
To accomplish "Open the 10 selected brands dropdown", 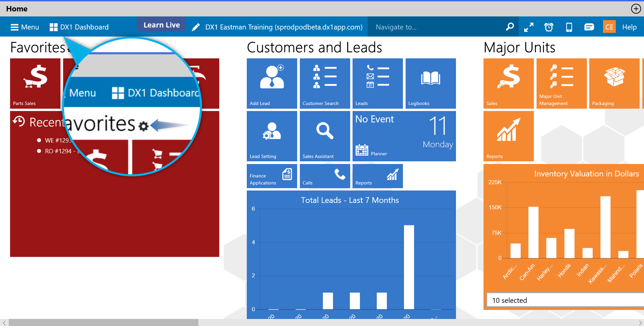I will pos(565,300).
